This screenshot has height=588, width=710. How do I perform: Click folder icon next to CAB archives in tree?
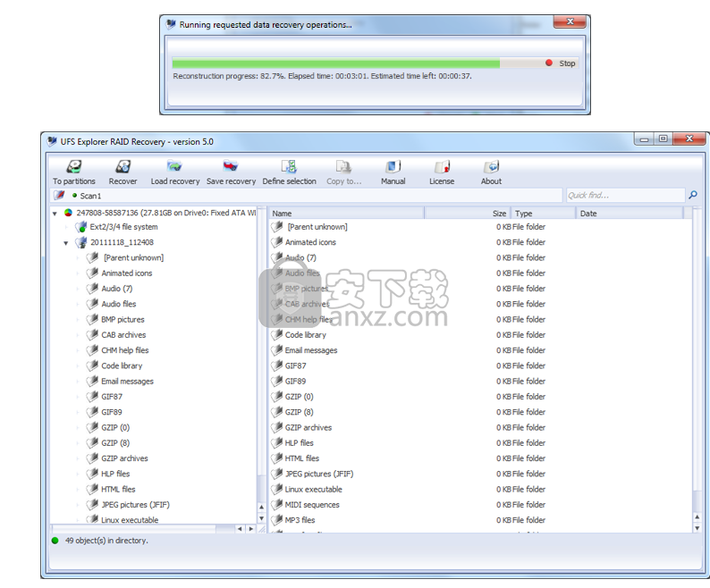tap(92, 334)
